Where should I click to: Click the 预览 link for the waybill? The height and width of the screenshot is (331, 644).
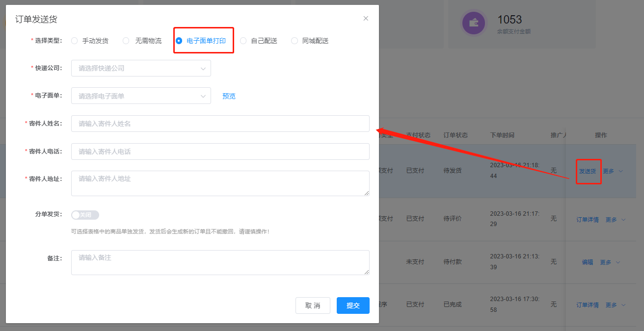click(x=229, y=96)
